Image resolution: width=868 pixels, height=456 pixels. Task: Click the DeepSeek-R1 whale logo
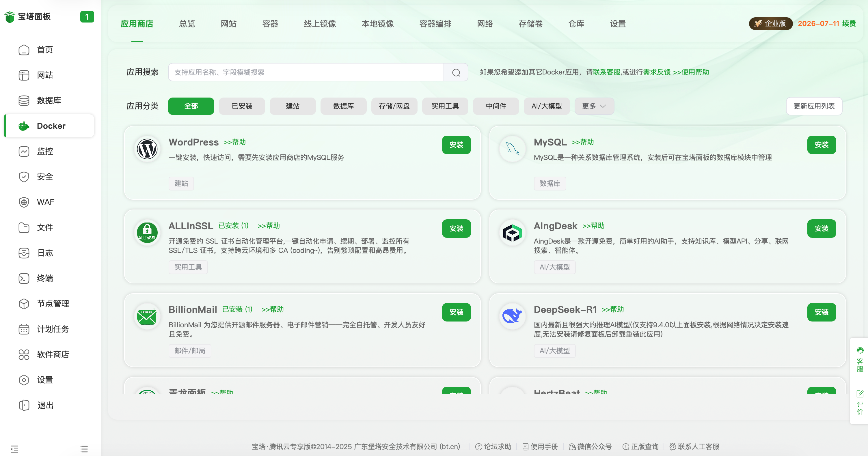pyautogui.click(x=512, y=316)
